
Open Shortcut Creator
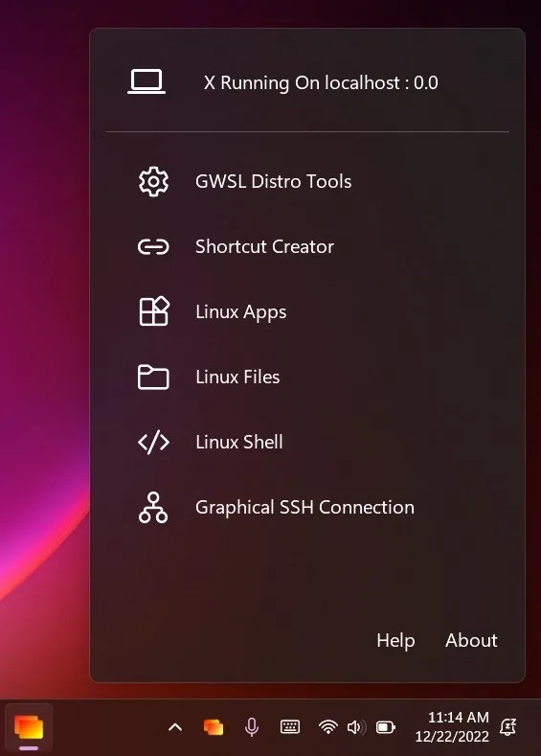pyautogui.click(x=264, y=247)
